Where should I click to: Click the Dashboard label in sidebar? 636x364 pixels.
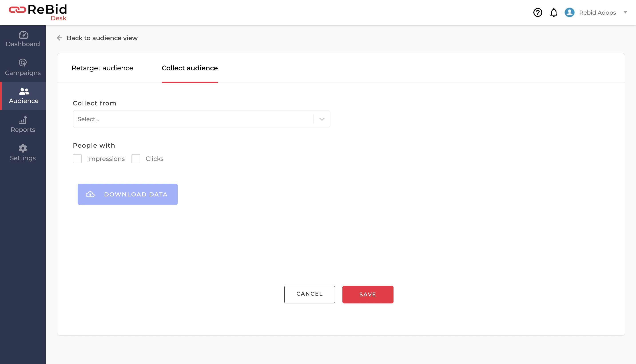point(23,44)
